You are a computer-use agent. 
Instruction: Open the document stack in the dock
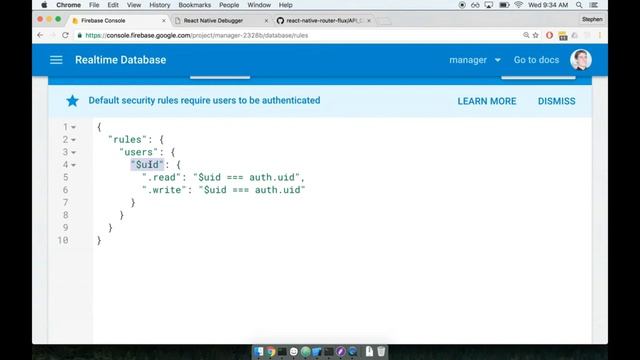click(369, 351)
